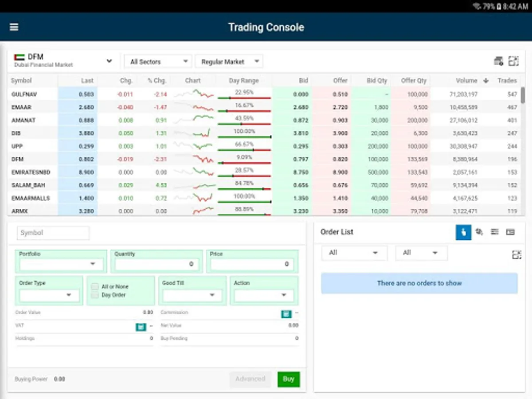Open the DFM market selector dropdown

coord(63,61)
